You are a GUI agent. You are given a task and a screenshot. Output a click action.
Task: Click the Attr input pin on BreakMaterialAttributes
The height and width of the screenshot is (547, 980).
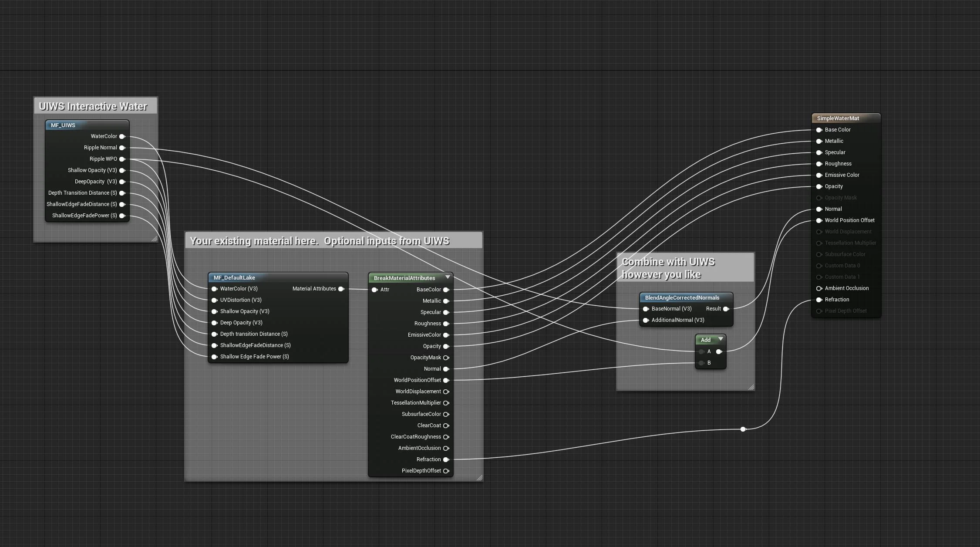click(374, 290)
